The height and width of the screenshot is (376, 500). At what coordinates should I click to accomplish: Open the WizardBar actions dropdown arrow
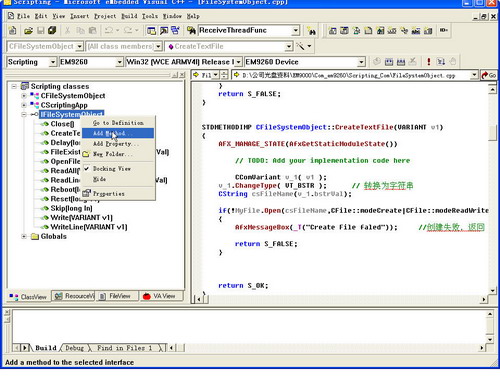pos(309,46)
